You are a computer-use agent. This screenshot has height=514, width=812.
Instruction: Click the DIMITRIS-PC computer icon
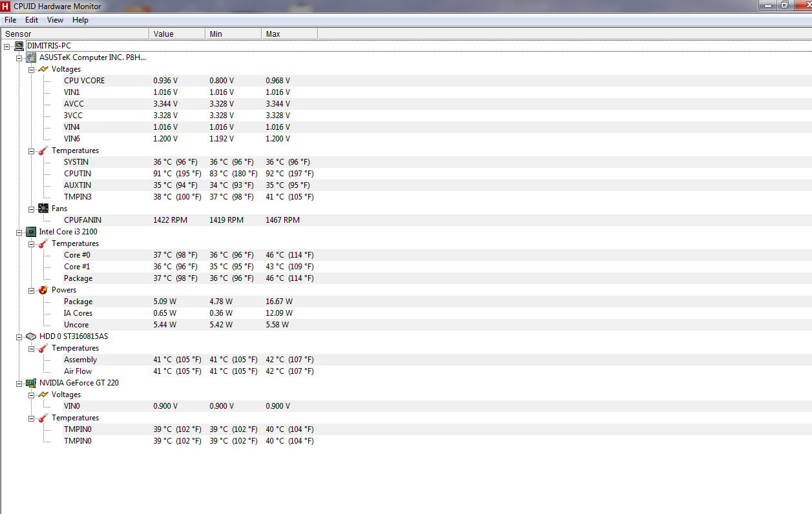[x=19, y=46]
